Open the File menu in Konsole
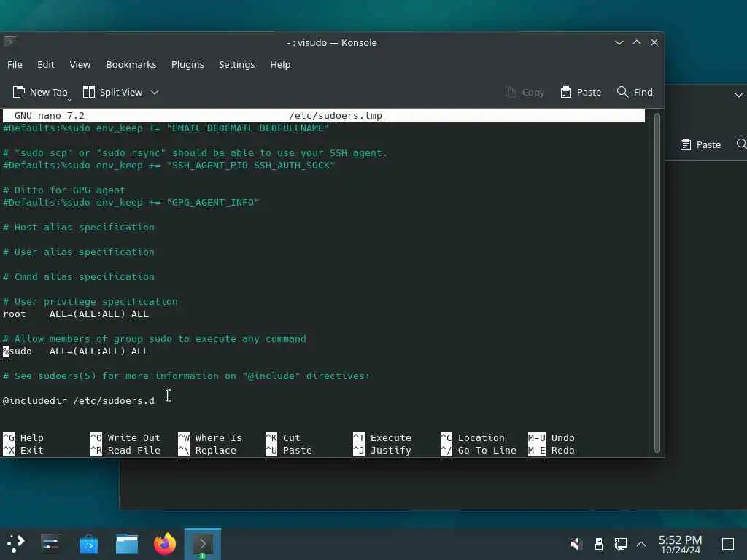 click(15, 64)
